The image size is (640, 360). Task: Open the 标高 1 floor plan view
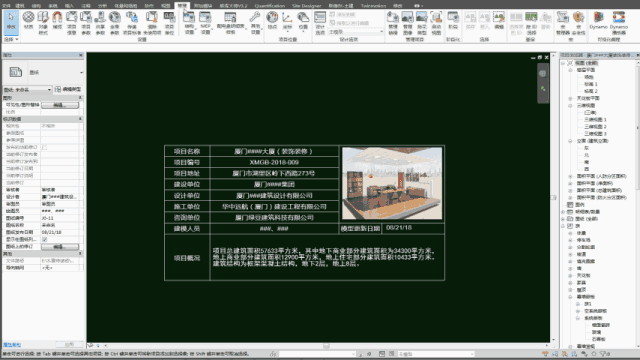591,84
